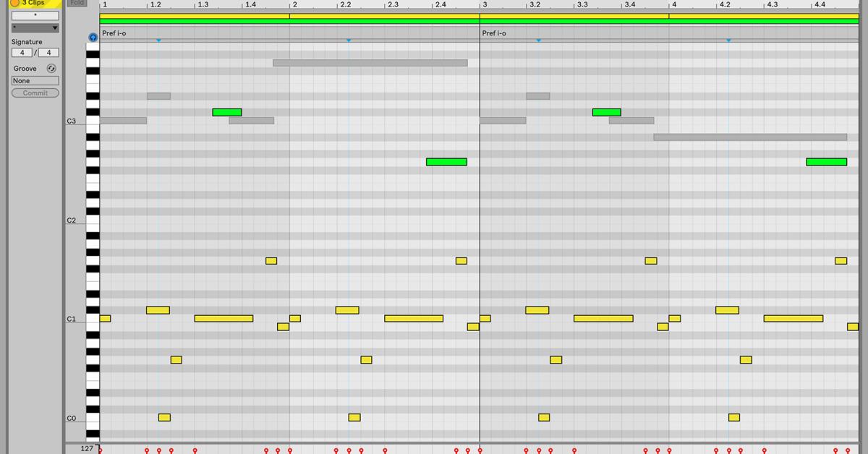868x454 pixels.
Task: Open the Groove chooser showing None
Action: [35, 81]
